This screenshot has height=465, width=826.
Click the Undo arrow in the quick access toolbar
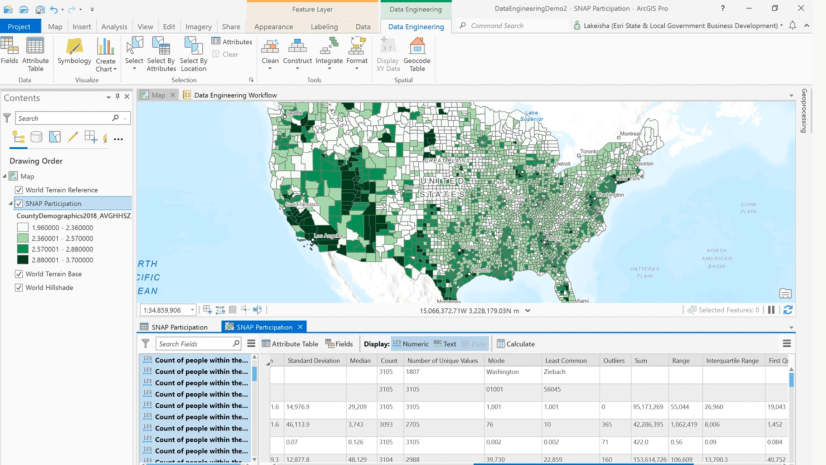(54, 9)
